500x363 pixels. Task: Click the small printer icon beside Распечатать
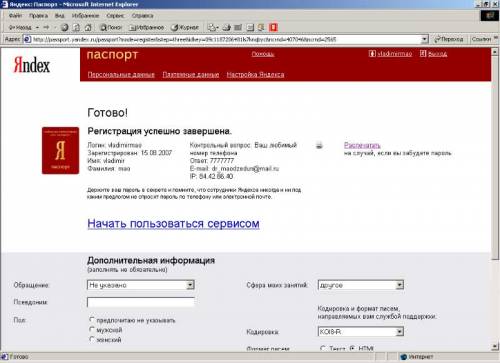coord(319,145)
